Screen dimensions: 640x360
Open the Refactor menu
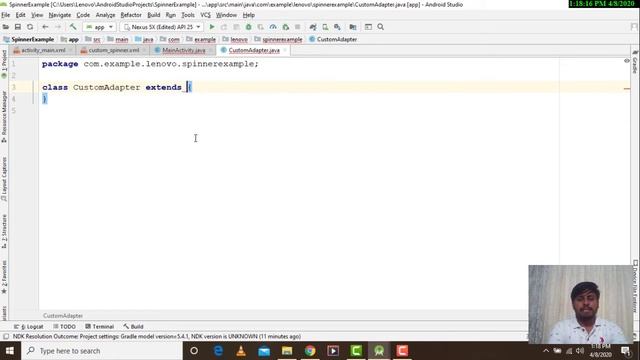(131, 15)
